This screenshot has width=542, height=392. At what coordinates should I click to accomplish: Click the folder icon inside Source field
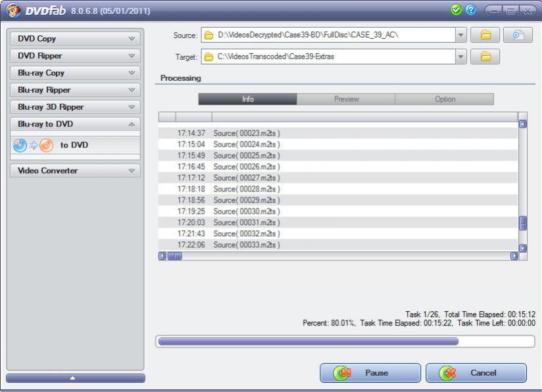[x=209, y=36]
